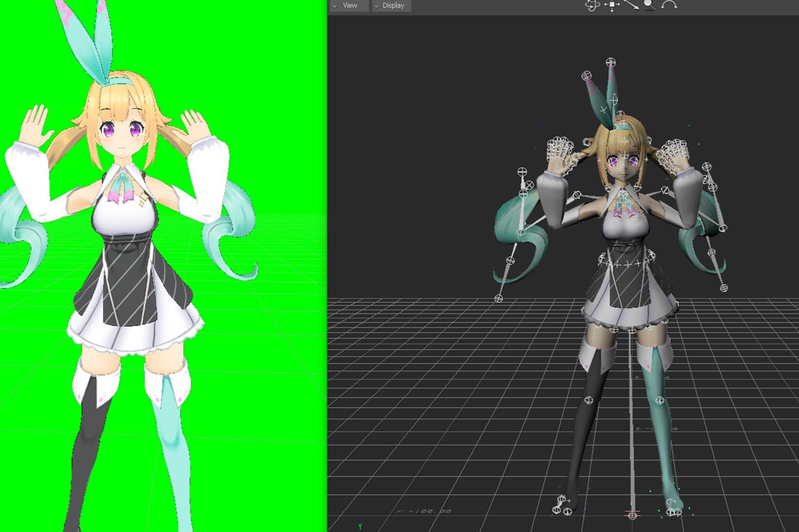Screen dimensions: 799x532
Task: Open the Display menu
Action: pyautogui.click(x=393, y=5)
